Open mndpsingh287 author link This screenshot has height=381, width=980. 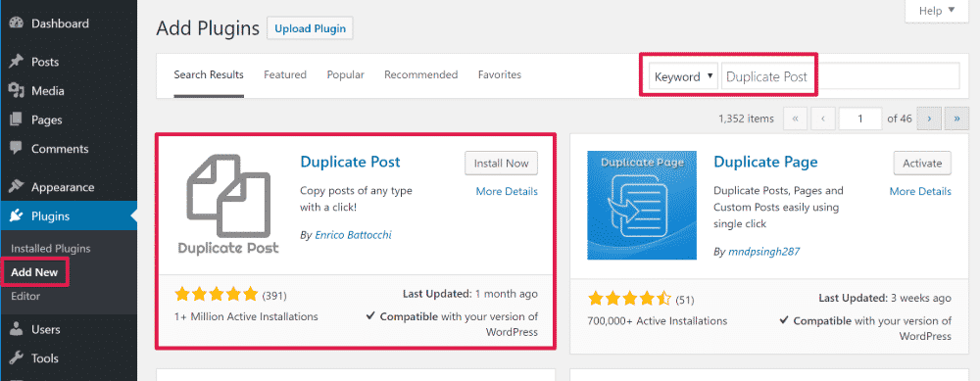764,252
